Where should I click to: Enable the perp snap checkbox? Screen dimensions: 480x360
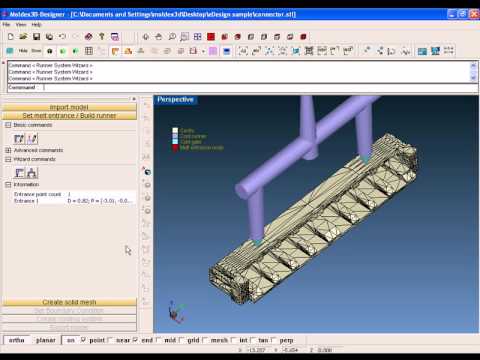(273, 340)
